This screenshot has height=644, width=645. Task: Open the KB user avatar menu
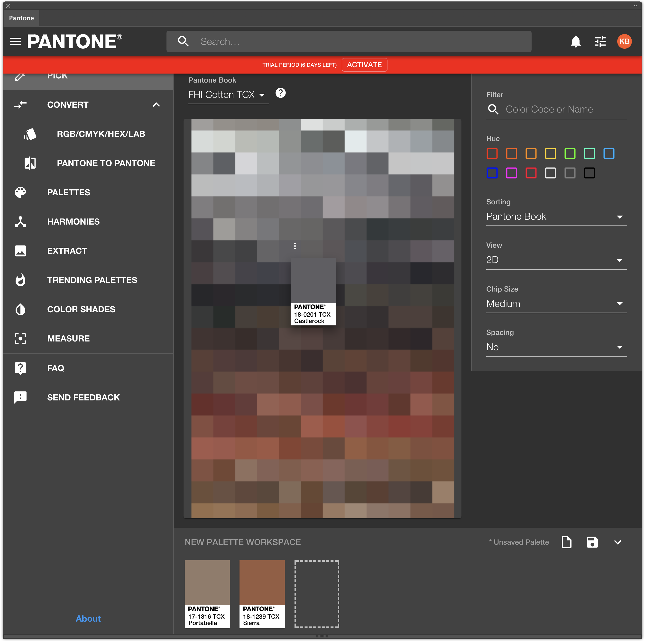coord(624,41)
